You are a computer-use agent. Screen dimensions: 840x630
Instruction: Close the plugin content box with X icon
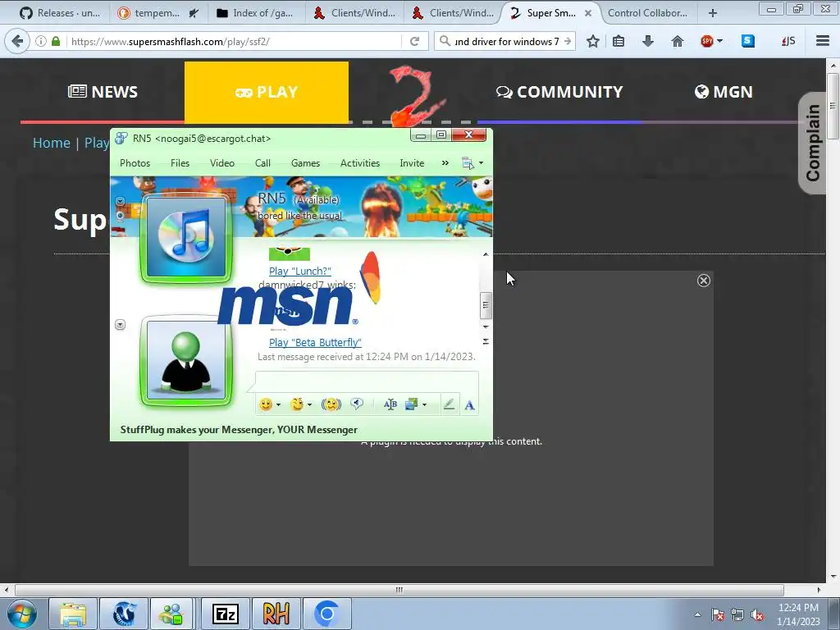(x=703, y=281)
